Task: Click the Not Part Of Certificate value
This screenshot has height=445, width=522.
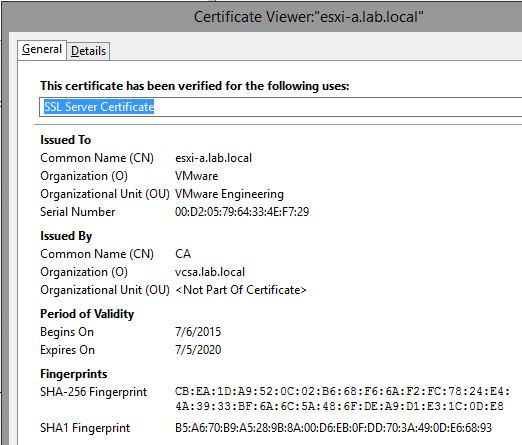Action: point(241,290)
